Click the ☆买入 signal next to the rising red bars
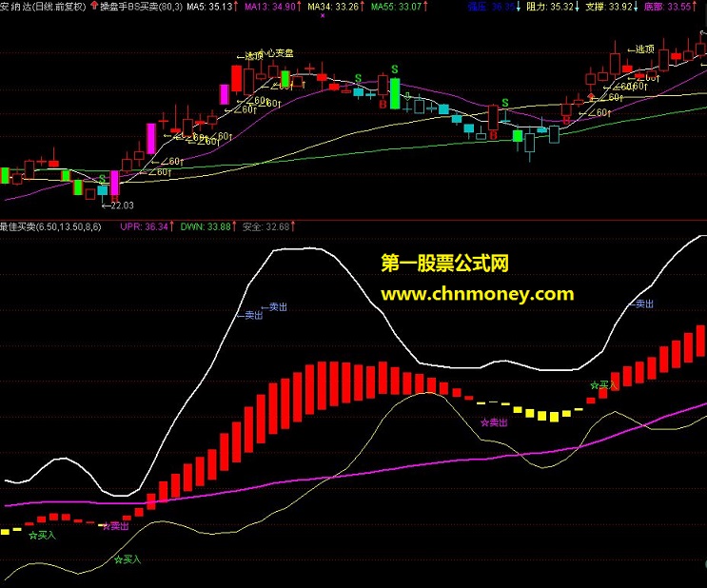Screen dimensions: 707x588 (x=603, y=385)
